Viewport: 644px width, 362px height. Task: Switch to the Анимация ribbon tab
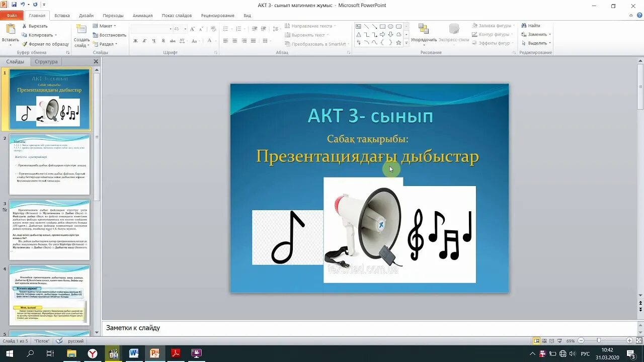tap(142, 15)
